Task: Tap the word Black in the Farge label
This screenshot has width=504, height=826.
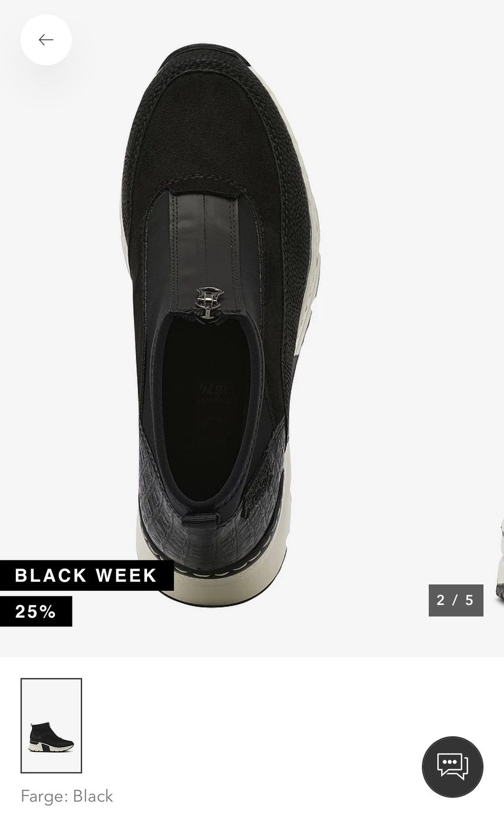Action: pos(93,796)
